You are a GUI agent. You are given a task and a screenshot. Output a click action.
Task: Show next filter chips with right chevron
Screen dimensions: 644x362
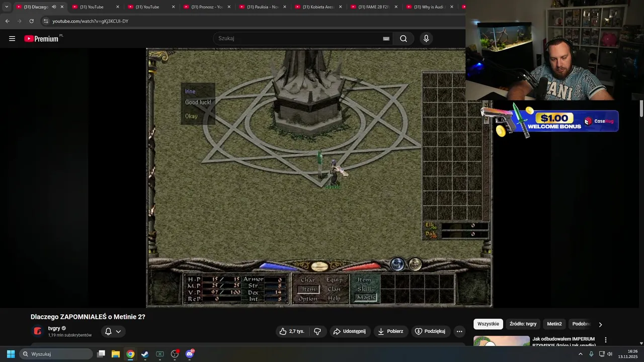(600, 324)
